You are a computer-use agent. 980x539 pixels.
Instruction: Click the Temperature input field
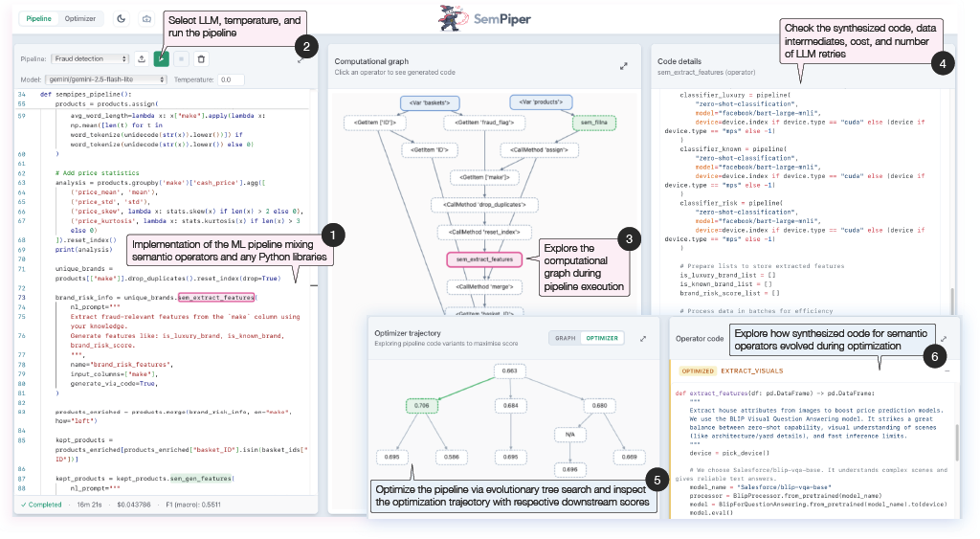pyautogui.click(x=231, y=79)
